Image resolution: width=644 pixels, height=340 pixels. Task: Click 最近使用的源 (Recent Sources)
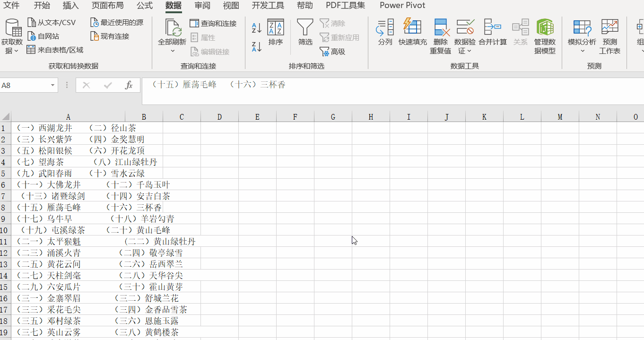click(x=116, y=22)
